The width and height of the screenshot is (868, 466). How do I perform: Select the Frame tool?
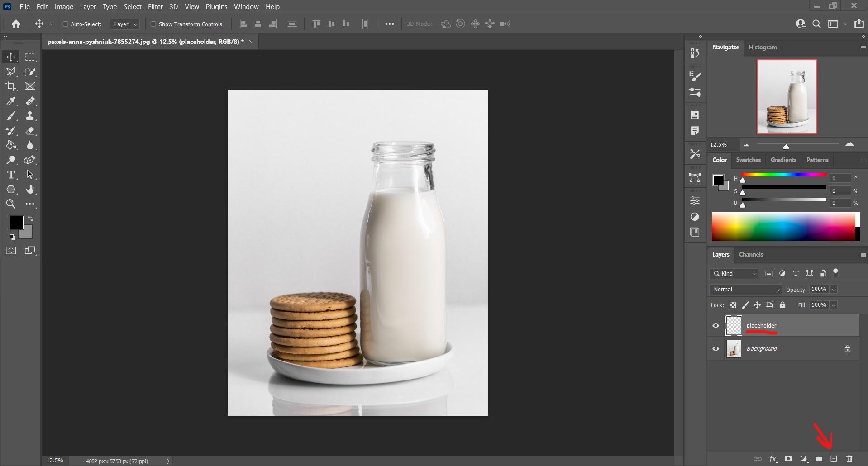click(x=30, y=86)
